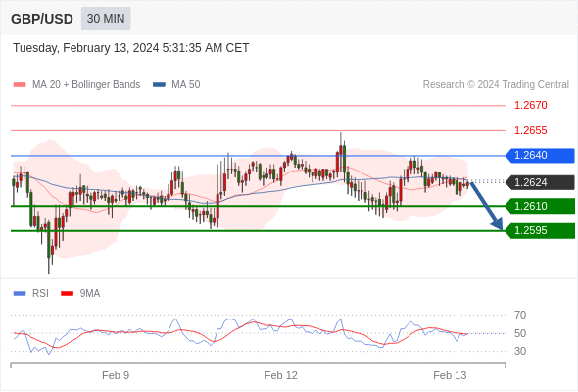
Task: Click the RSI 70 axis value
Action: click(x=520, y=315)
